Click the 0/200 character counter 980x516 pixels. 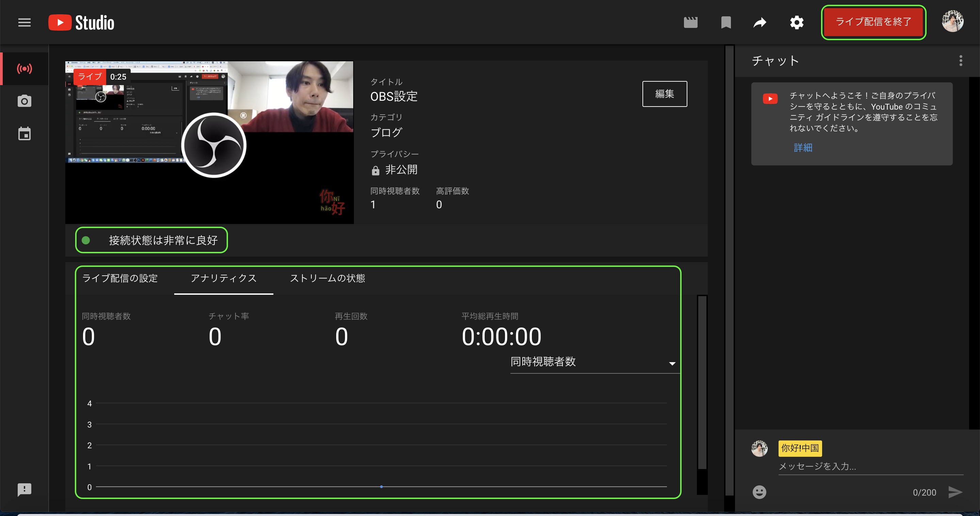point(924,493)
